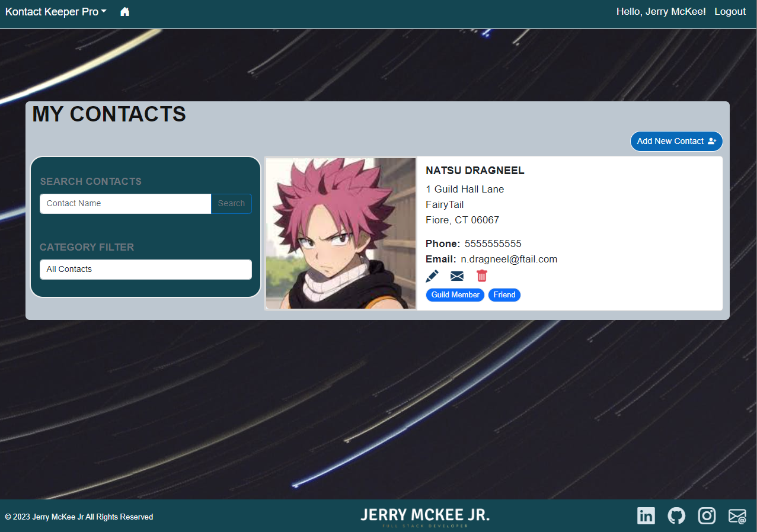Click the FairyTail address line
The width and height of the screenshot is (757, 532).
(445, 205)
